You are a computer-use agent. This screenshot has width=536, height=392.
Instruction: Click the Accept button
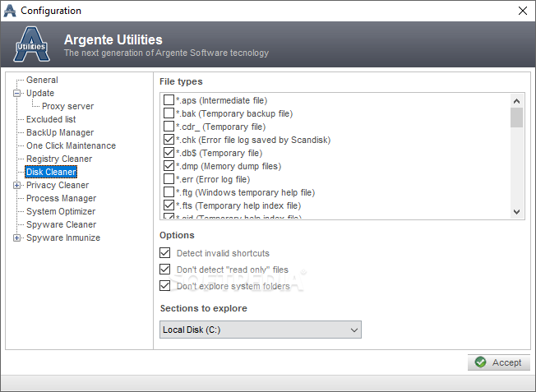[499, 362]
